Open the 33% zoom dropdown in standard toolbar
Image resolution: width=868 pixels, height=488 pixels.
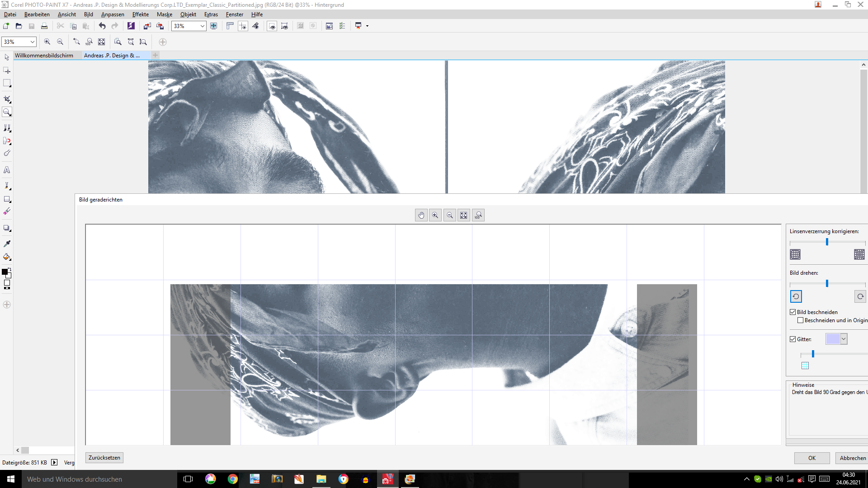(202, 26)
